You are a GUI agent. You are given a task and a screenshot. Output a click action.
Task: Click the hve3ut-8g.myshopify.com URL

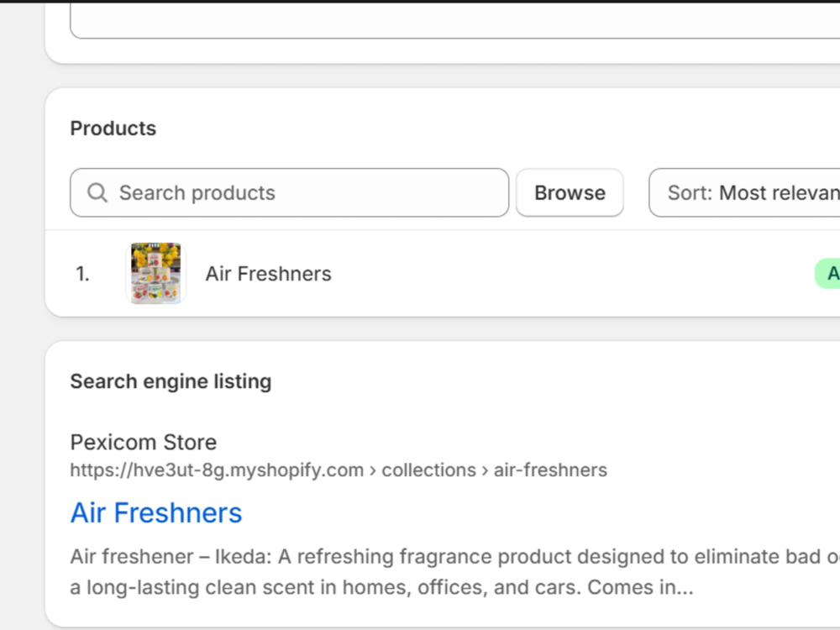(x=217, y=470)
